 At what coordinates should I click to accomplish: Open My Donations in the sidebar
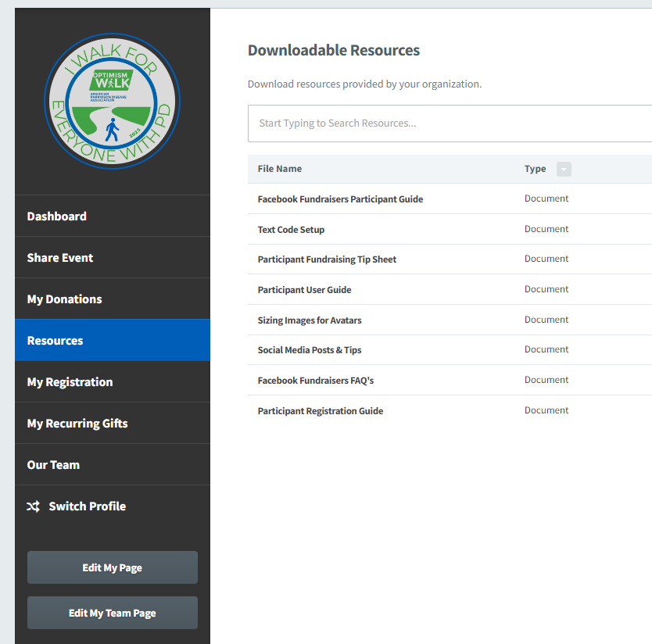coord(113,299)
